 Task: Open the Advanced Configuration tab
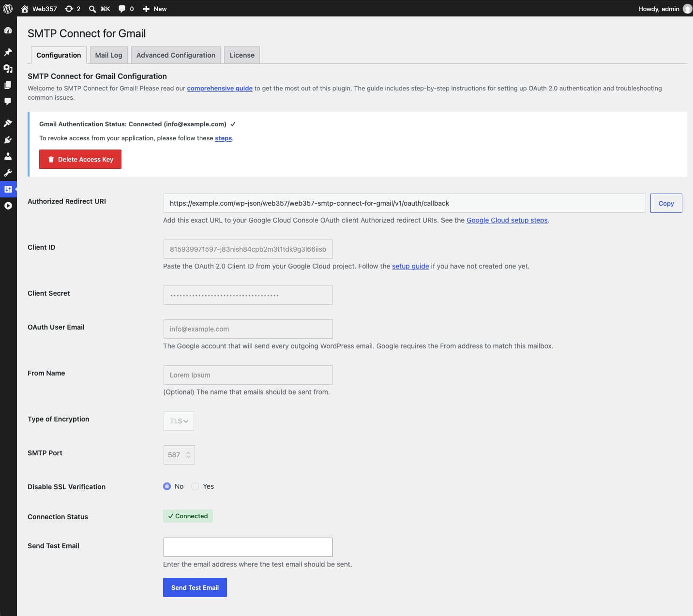click(176, 55)
